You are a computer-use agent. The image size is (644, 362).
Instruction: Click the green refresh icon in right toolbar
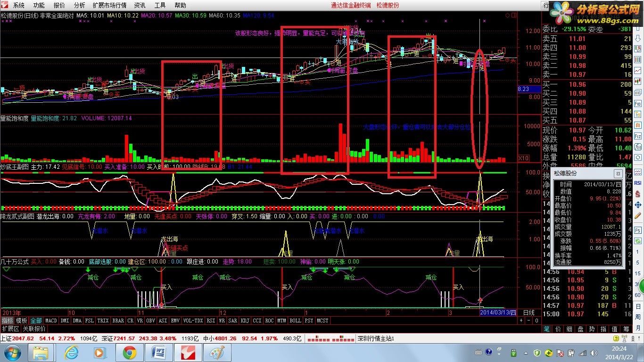637,241
